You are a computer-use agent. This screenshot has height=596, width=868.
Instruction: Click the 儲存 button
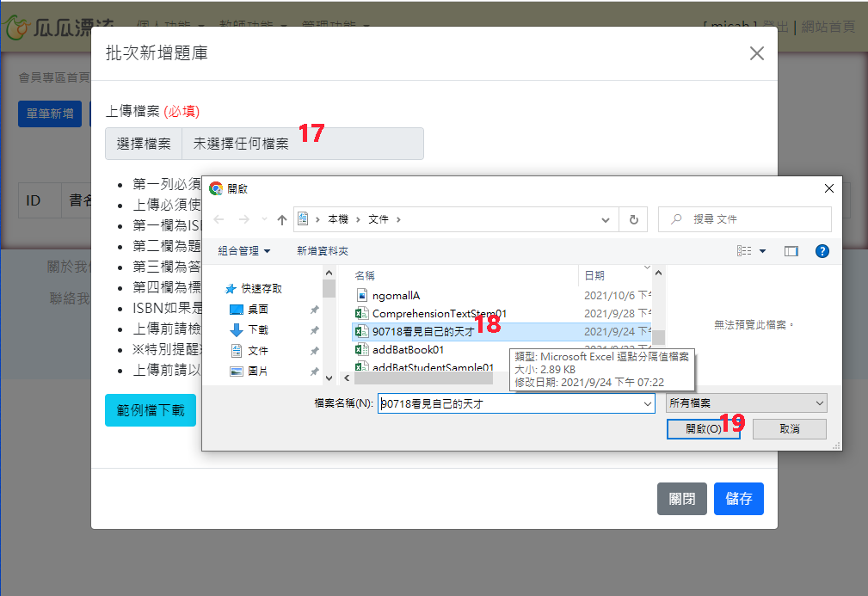[739, 499]
